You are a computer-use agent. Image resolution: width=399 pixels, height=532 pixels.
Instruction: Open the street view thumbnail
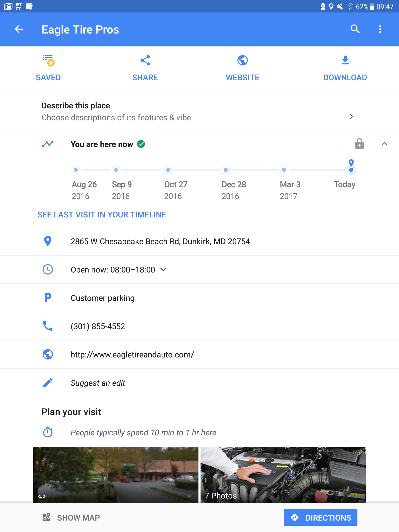click(x=116, y=475)
